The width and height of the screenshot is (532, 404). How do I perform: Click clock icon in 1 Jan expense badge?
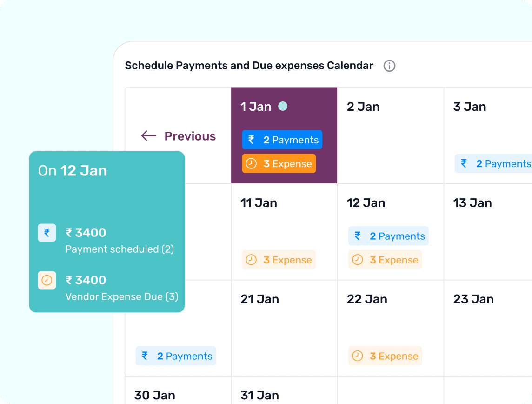251,164
